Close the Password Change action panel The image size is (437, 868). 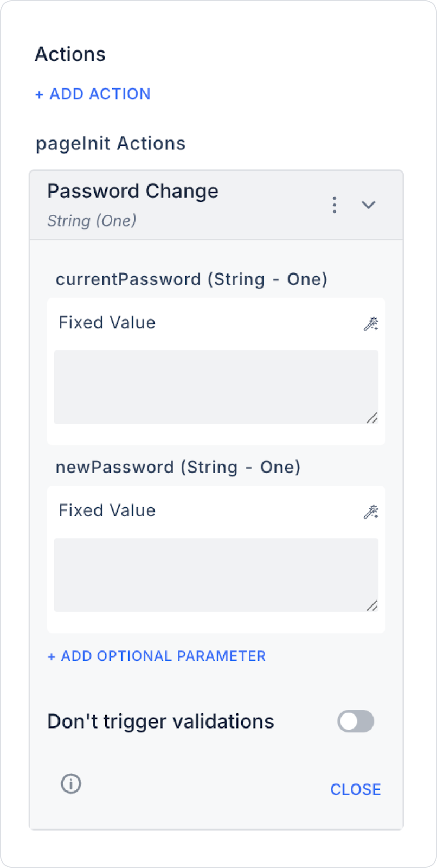coord(356,789)
